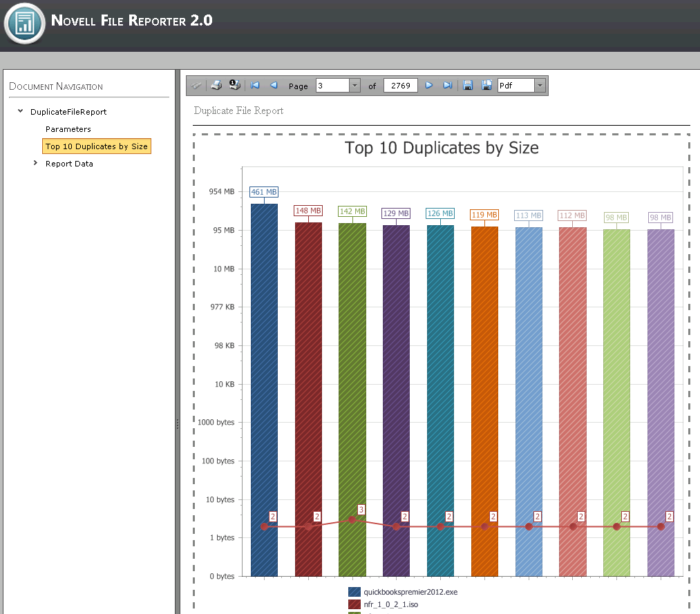Click the 113 MB value label
The height and width of the screenshot is (614, 700).
coord(529,215)
